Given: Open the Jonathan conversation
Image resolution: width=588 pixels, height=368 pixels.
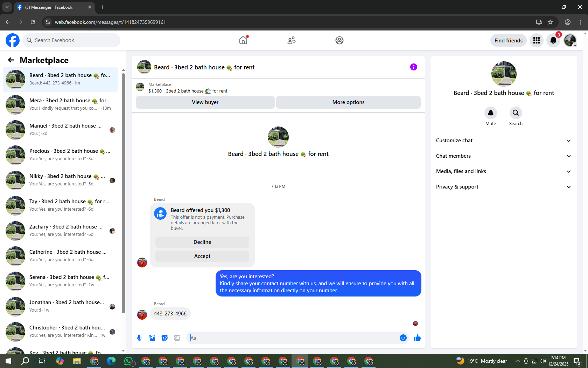Looking at the screenshot, I should click(x=60, y=306).
